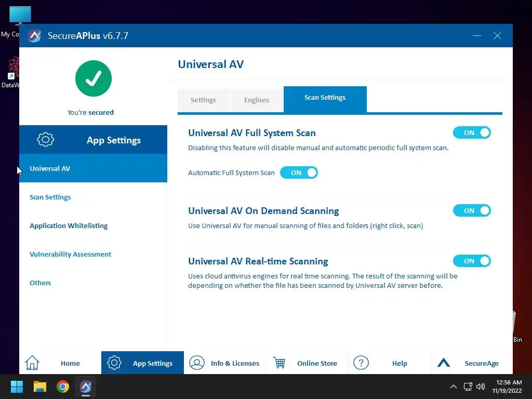Open the Windows Start menu
The image size is (532, 399).
pyautogui.click(x=17, y=387)
